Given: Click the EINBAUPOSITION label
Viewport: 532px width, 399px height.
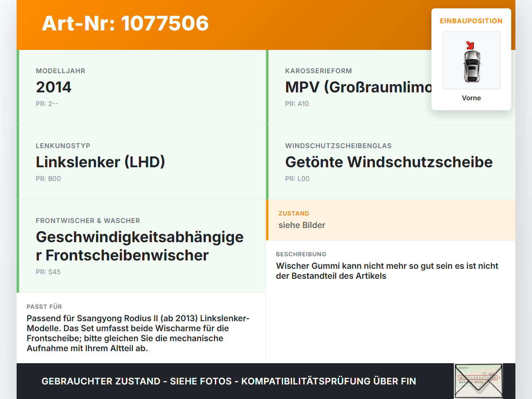Looking at the screenshot, I should coord(471,21).
